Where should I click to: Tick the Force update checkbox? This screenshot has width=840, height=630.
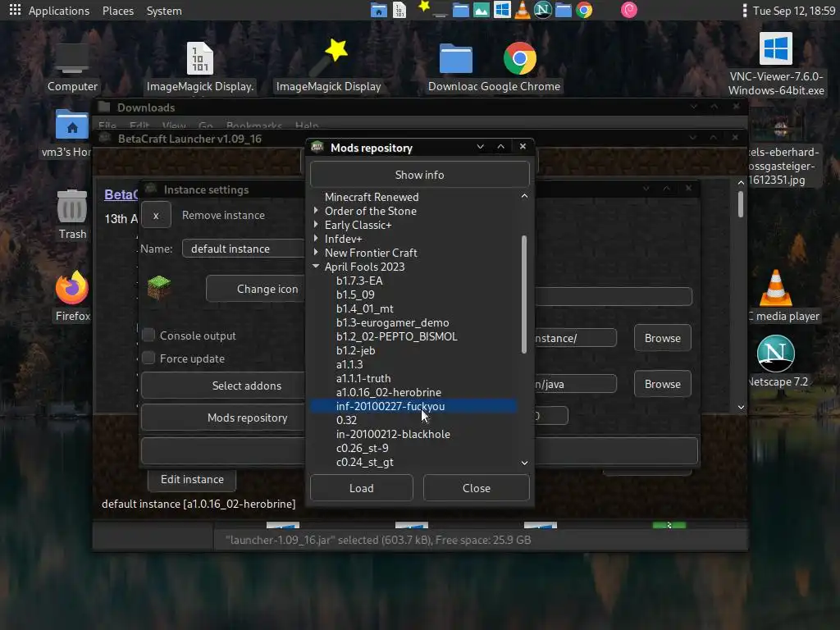pos(148,358)
